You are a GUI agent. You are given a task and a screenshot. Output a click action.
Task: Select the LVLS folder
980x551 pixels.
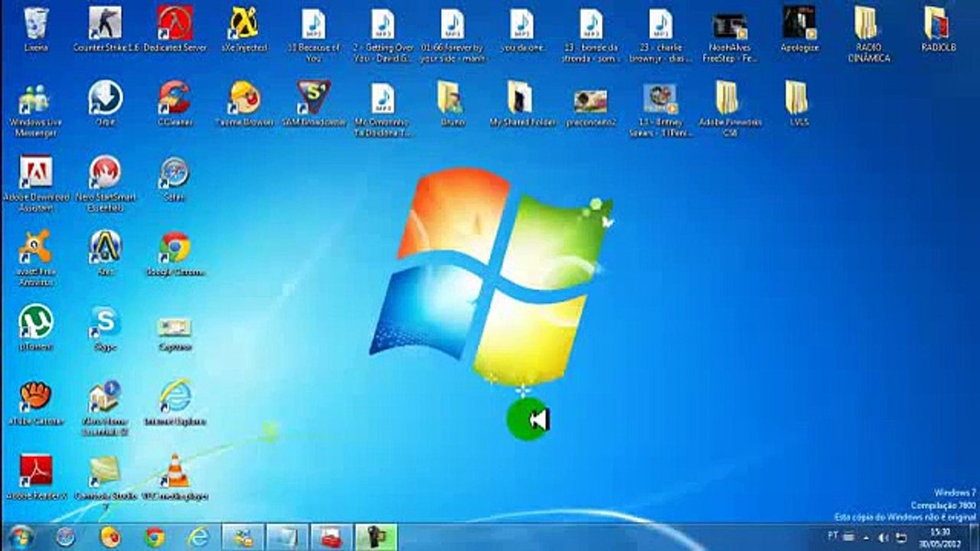click(799, 104)
